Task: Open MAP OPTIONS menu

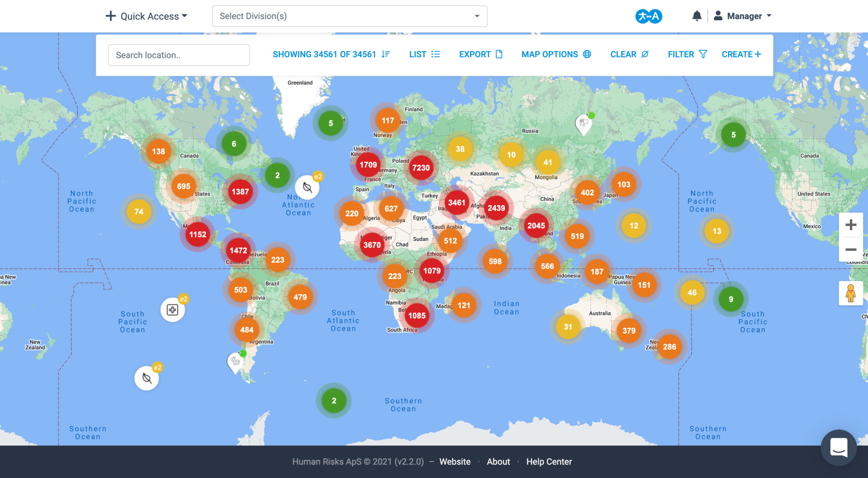Action: pyautogui.click(x=556, y=54)
